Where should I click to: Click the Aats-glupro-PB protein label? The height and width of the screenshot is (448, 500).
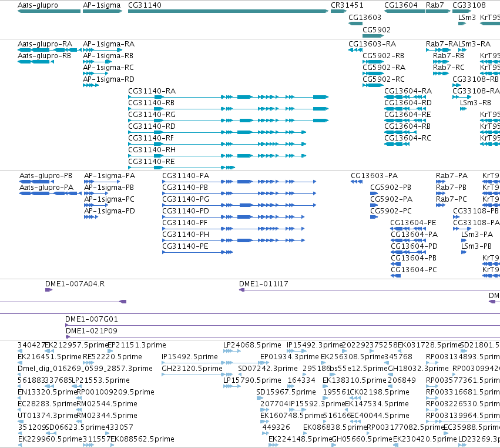coord(46,176)
